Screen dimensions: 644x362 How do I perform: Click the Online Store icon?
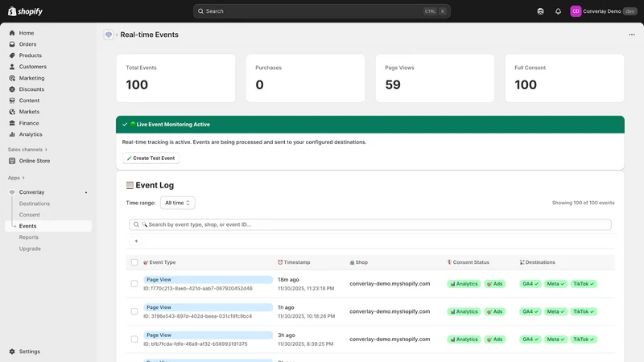[12, 161]
